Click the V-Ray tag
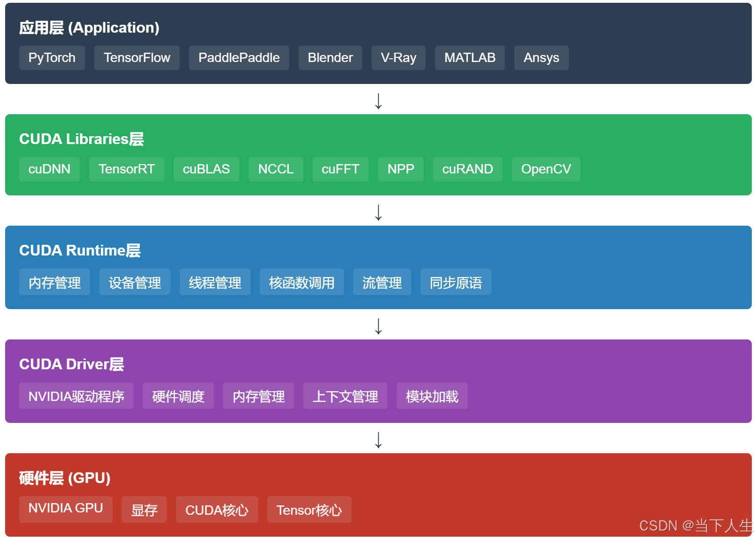Screen dimensions: 756x539 (399, 58)
